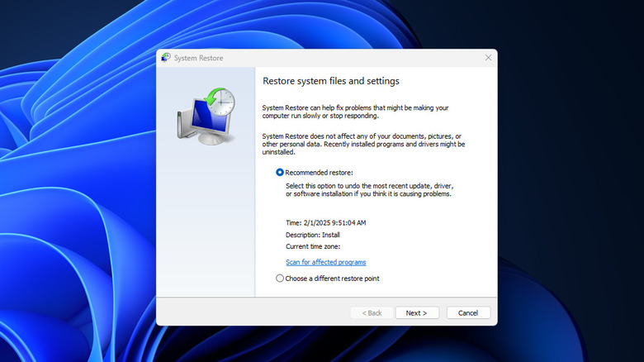Click the computer and clock restore illustration
Image resolution: width=644 pixels, height=362 pixels.
[206, 116]
